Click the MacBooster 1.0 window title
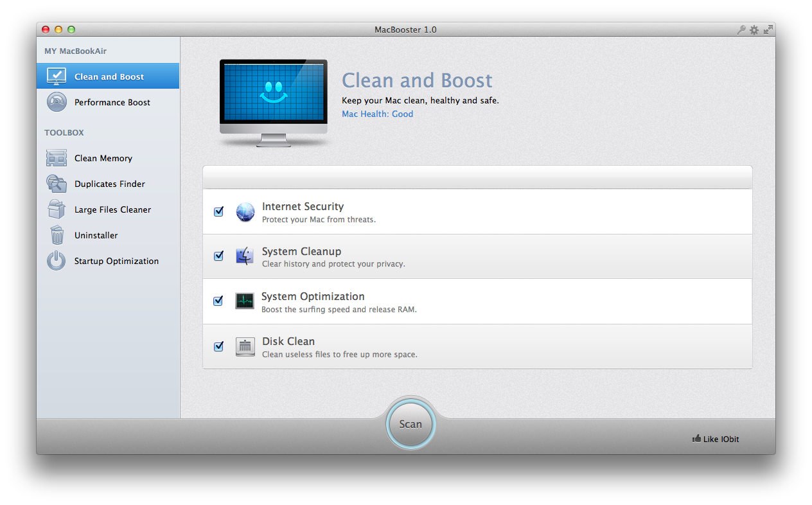Screen dimensions: 812x505 tap(405, 30)
